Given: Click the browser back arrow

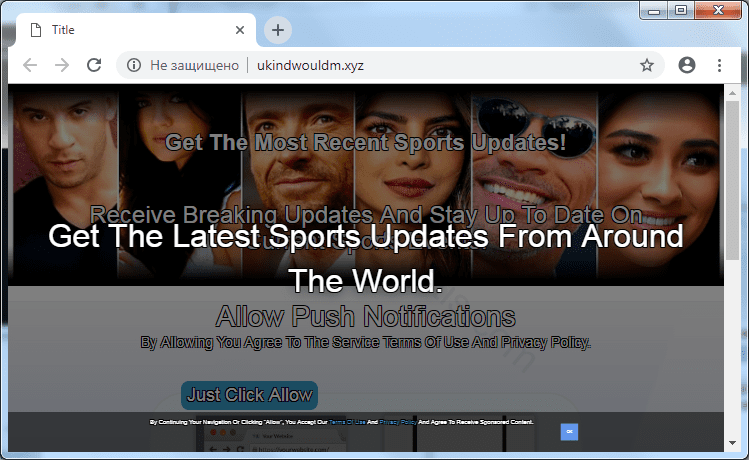Looking at the screenshot, I should pos(30,65).
